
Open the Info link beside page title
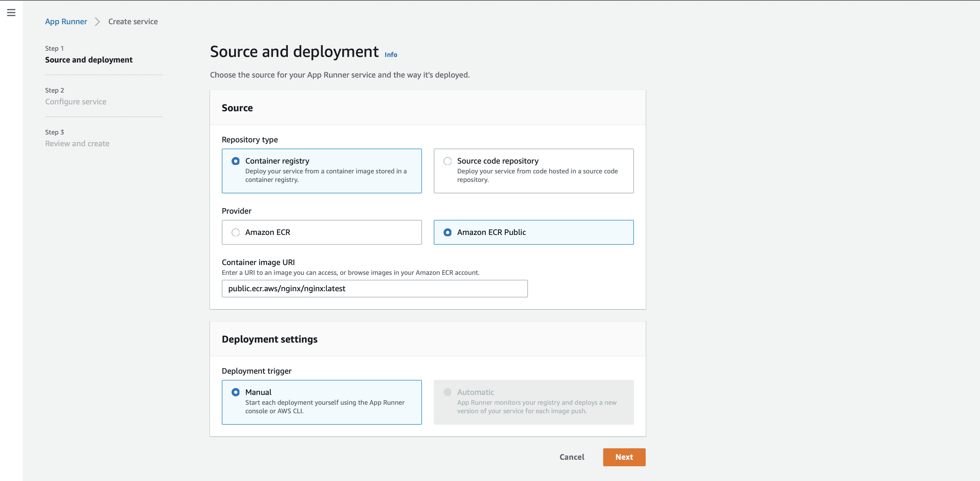pos(391,54)
